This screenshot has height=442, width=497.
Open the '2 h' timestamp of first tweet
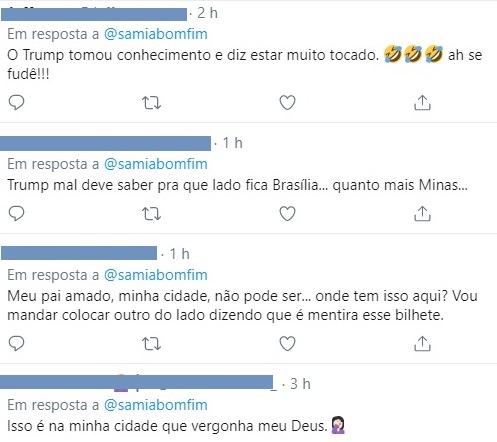point(207,13)
